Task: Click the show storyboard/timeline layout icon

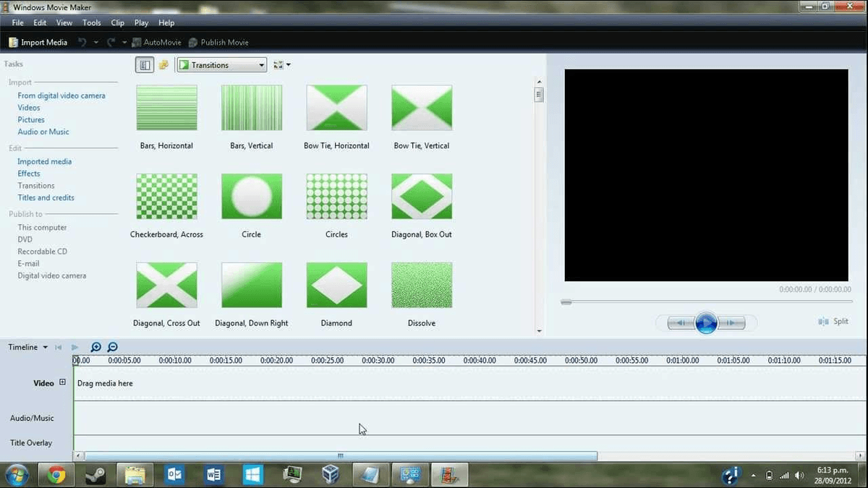Action: (x=144, y=64)
